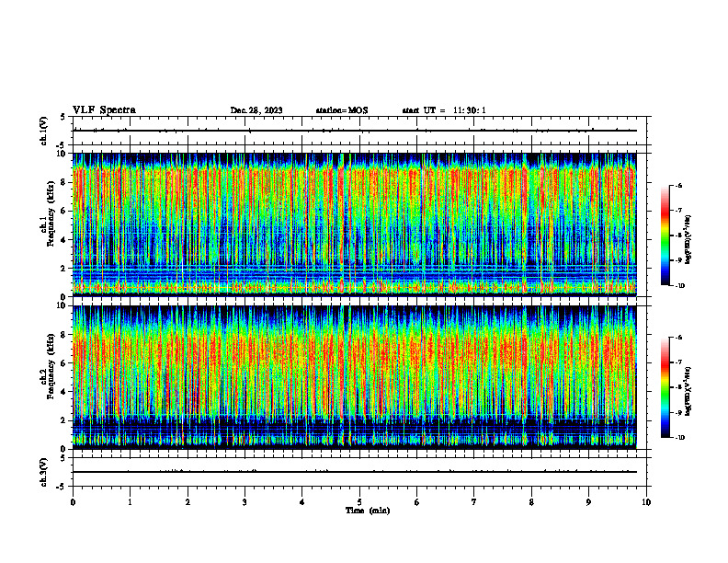Click time axis tick label "3"
Screen dimensions: 728x563
245,502
